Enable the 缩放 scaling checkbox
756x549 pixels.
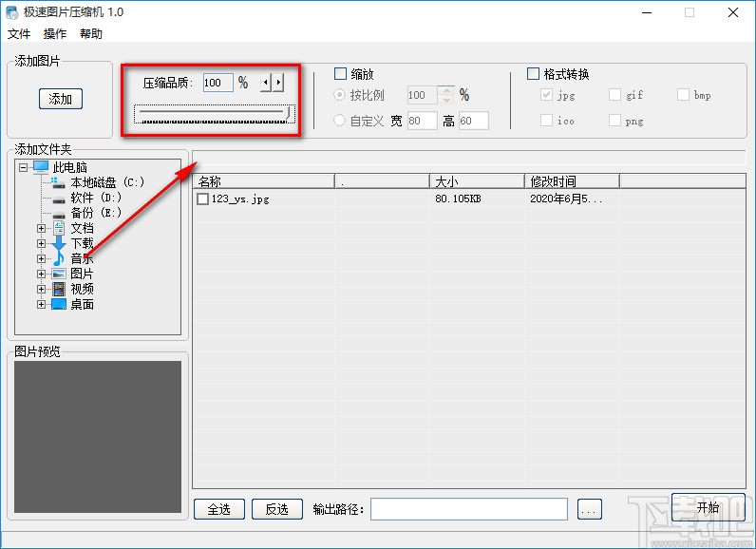click(340, 74)
